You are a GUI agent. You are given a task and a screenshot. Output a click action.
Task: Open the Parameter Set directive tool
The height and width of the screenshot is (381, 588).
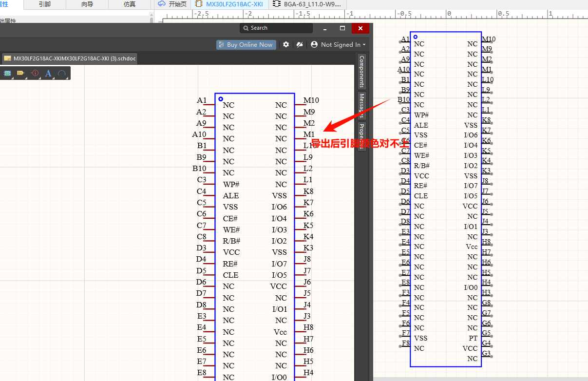pyautogui.click(x=35, y=73)
